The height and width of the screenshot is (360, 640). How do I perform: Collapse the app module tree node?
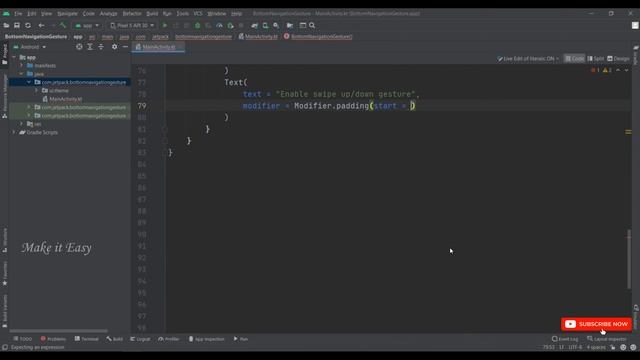tap(14, 58)
